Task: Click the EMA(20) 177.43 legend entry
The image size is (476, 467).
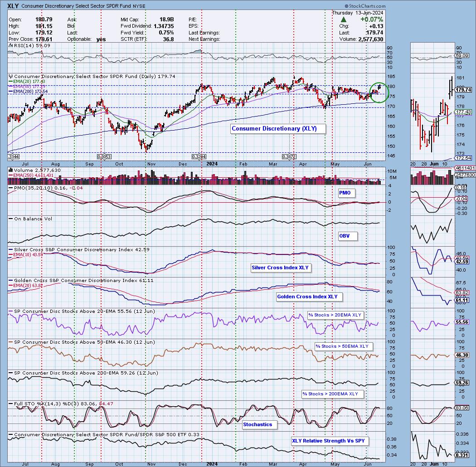Action: (x=27, y=81)
